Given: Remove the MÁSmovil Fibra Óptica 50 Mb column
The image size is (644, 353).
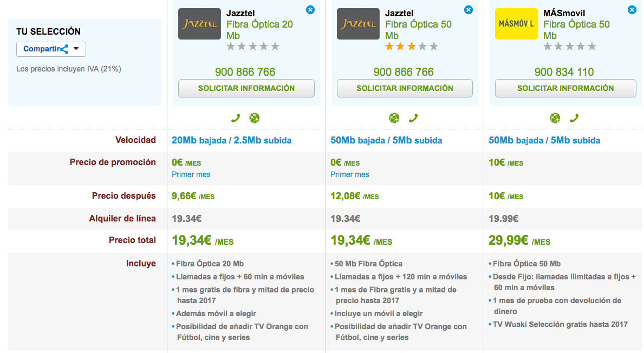Looking at the screenshot, I should pos(632,10).
